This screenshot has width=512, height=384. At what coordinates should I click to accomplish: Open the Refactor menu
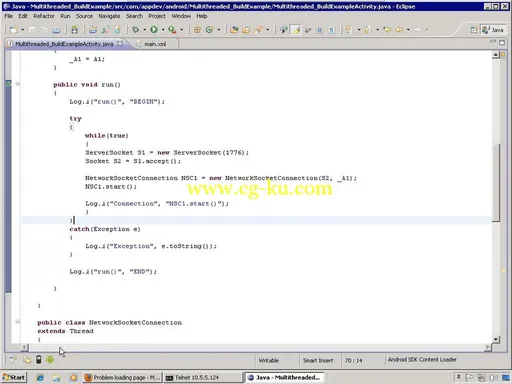pos(44,16)
